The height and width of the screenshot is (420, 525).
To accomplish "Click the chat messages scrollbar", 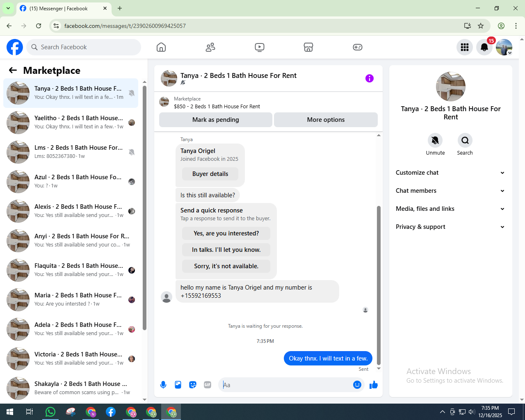I will 379,285.
